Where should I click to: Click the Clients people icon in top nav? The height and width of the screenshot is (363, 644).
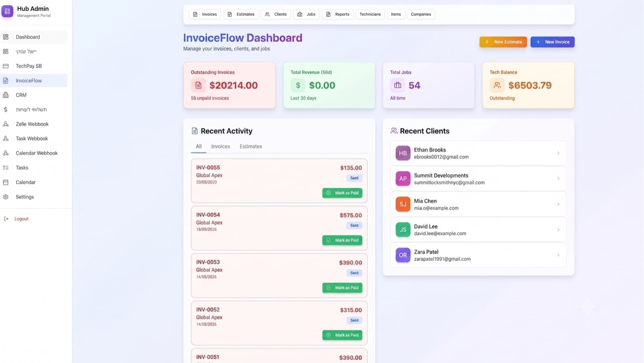pos(267,14)
